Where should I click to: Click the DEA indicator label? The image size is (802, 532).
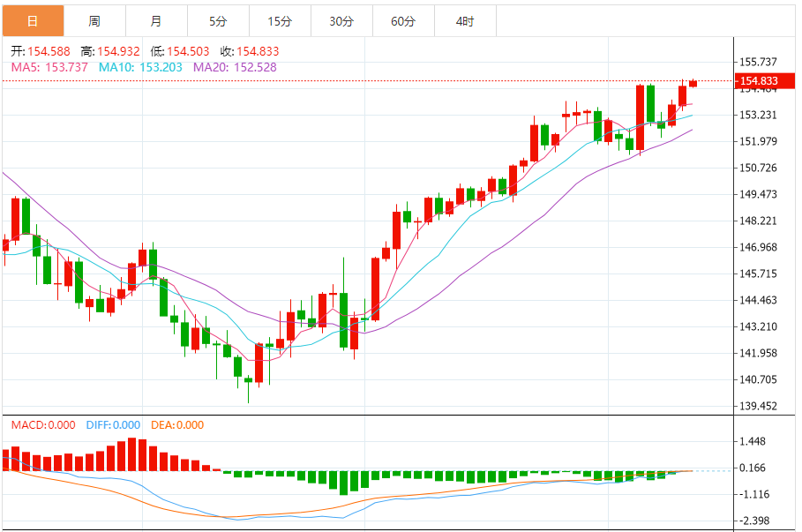176,425
